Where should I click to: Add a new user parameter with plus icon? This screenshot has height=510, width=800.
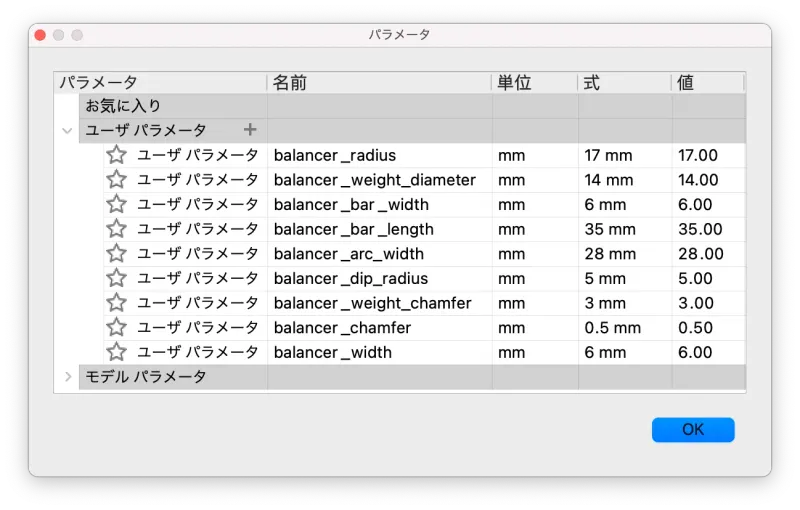[x=250, y=130]
